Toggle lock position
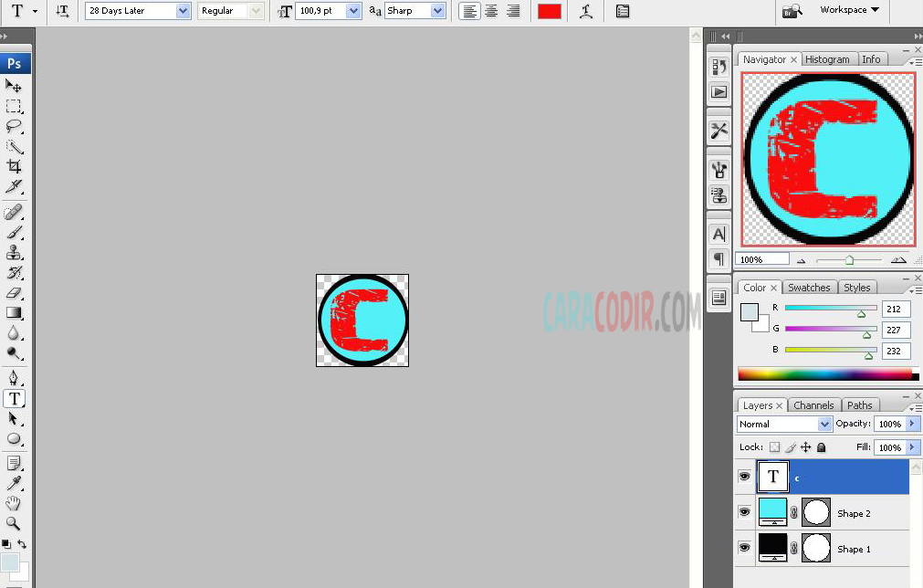923x588 pixels. (x=806, y=447)
